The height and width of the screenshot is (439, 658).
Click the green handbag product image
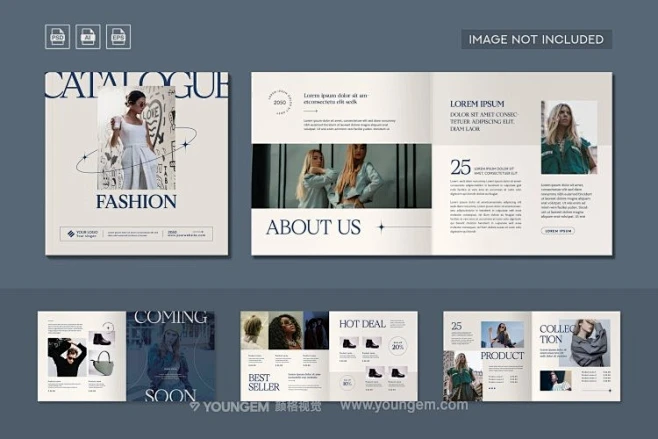pos(102,364)
